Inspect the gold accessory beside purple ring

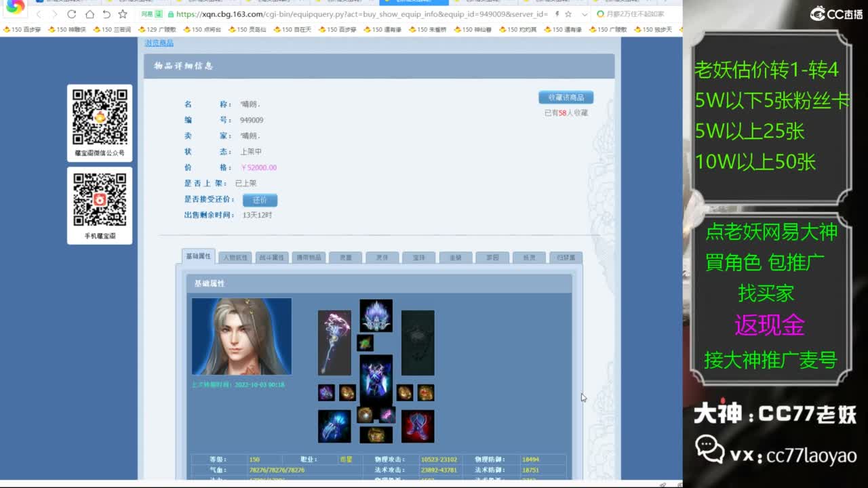tap(347, 392)
